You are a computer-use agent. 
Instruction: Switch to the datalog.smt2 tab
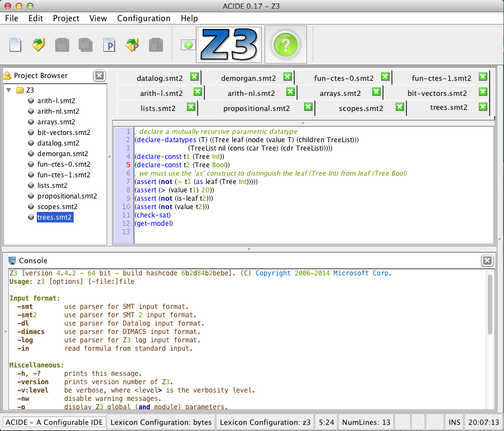pos(160,78)
